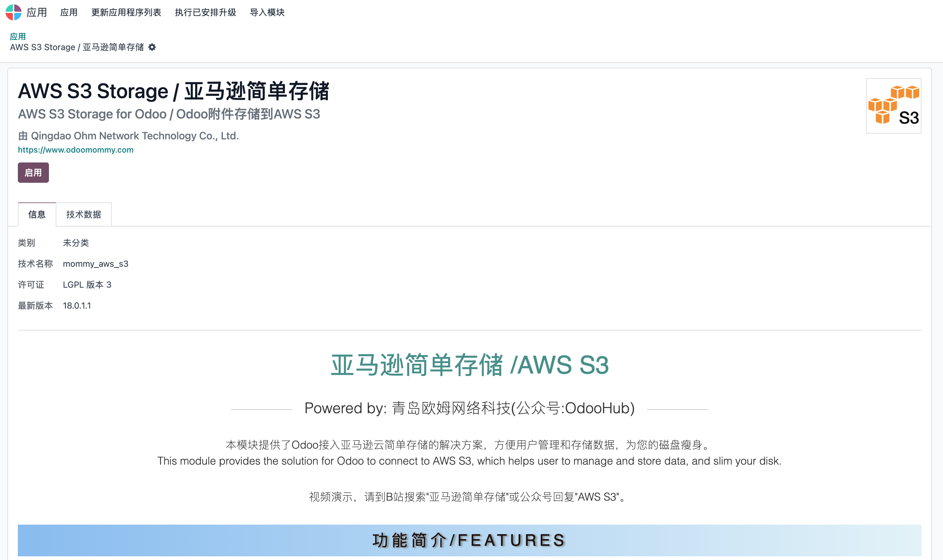Click the subtitle AWS S3 Storage for Odoo
The image size is (943, 560).
(x=169, y=114)
